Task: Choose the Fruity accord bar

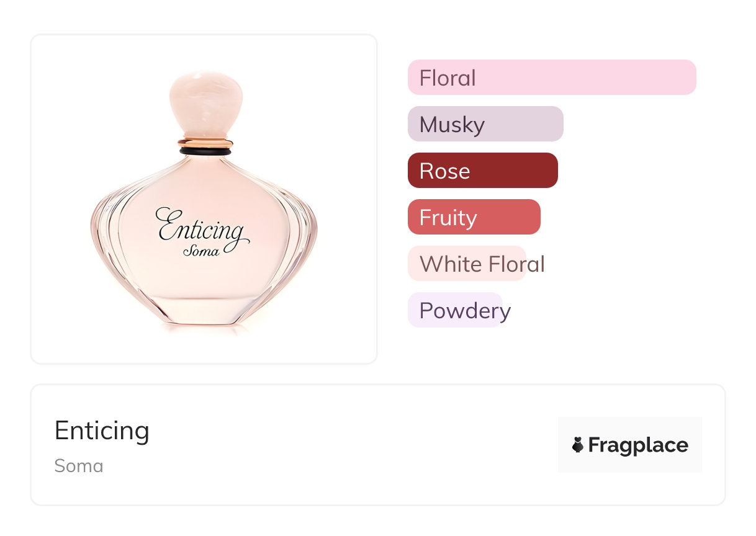Action: coord(474,217)
